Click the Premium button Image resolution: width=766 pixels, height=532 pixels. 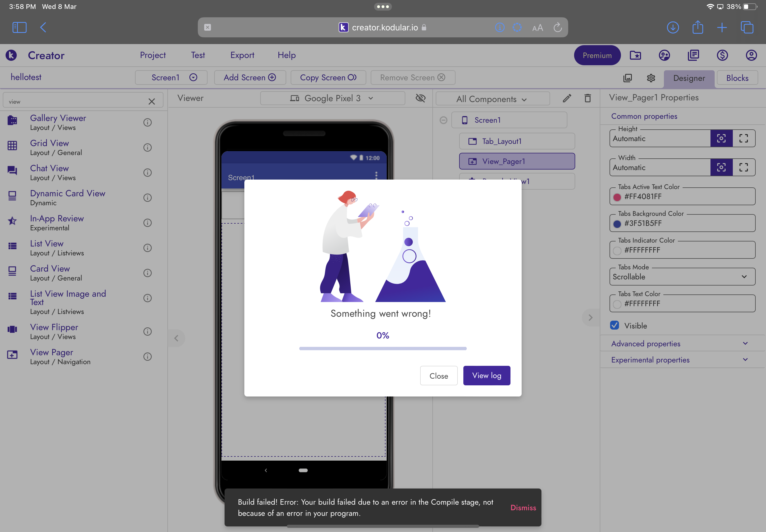pyautogui.click(x=597, y=55)
